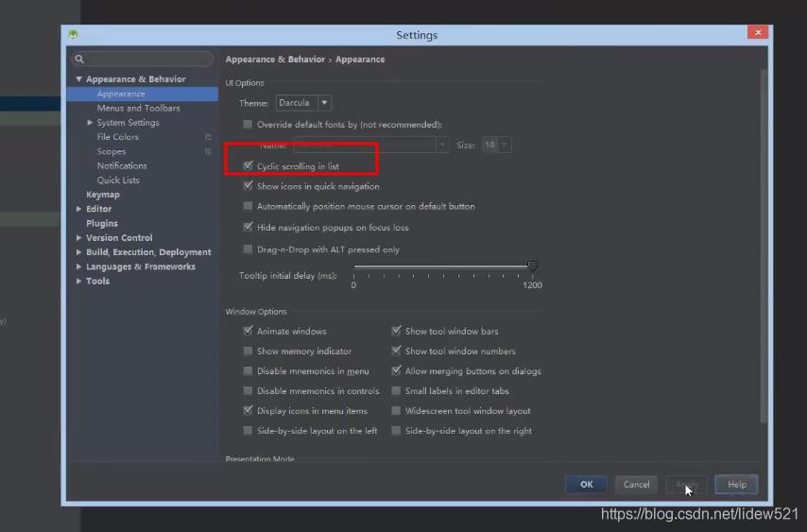
Task: Enable Side-by-side layout on the right
Action: pyautogui.click(x=396, y=431)
